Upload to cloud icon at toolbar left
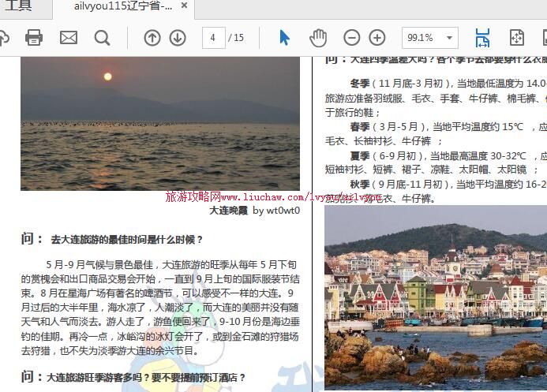 pos(3,37)
